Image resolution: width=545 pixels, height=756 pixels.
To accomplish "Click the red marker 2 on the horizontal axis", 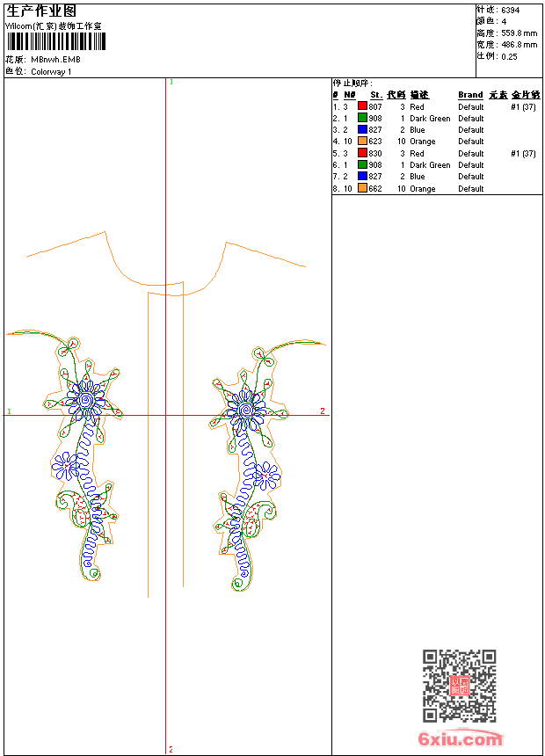I will click(x=323, y=411).
